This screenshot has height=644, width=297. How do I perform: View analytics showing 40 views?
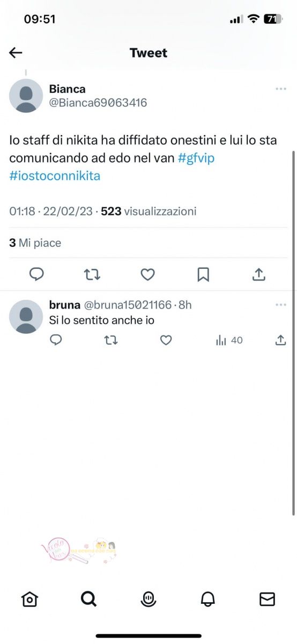(229, 340)
